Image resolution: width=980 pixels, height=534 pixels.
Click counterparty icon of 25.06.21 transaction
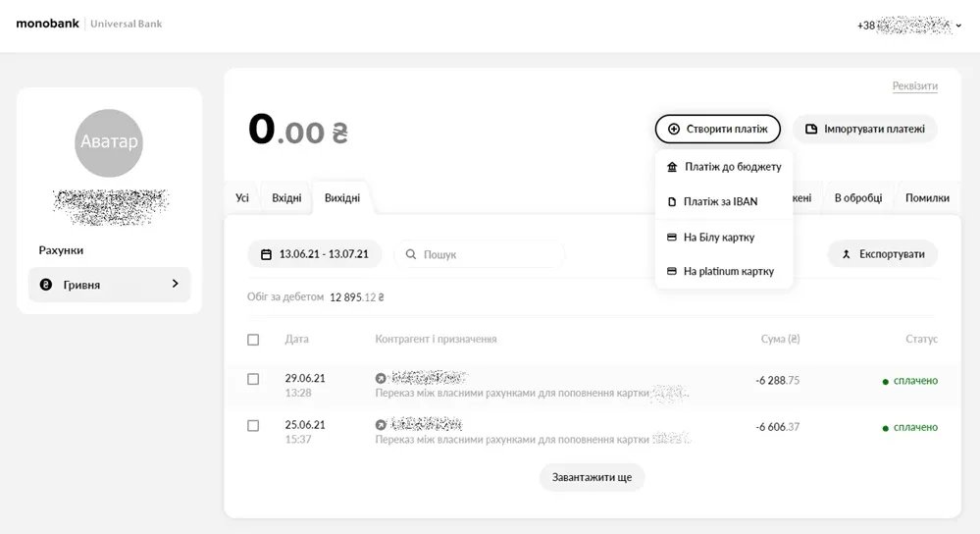[x=381, y=425]
